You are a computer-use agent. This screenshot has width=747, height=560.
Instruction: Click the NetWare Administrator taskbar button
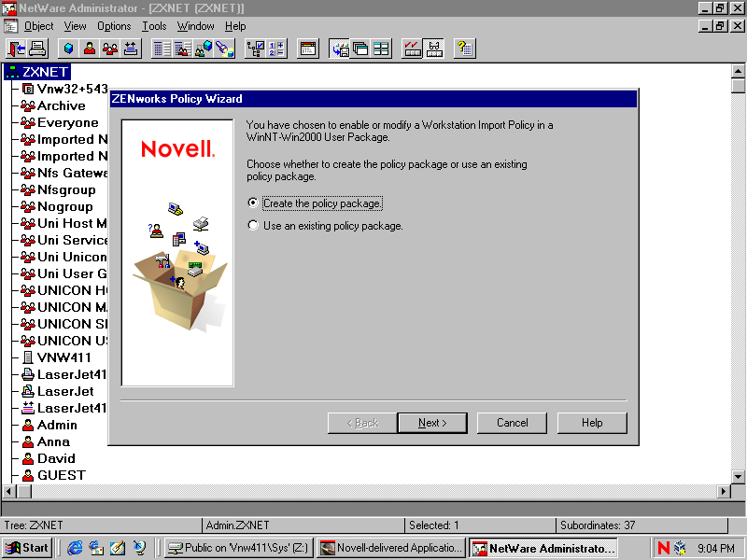543,548
